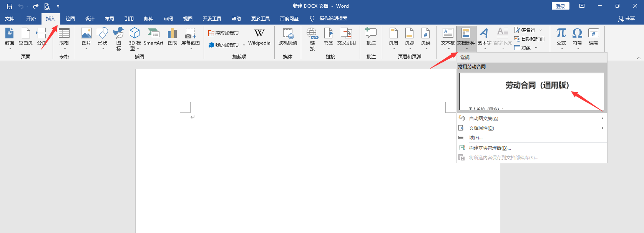The height and width of the screenshot is (233, 644).
Task: Expand Document Property (文档属性) submenu
Action: coord(532,128)
